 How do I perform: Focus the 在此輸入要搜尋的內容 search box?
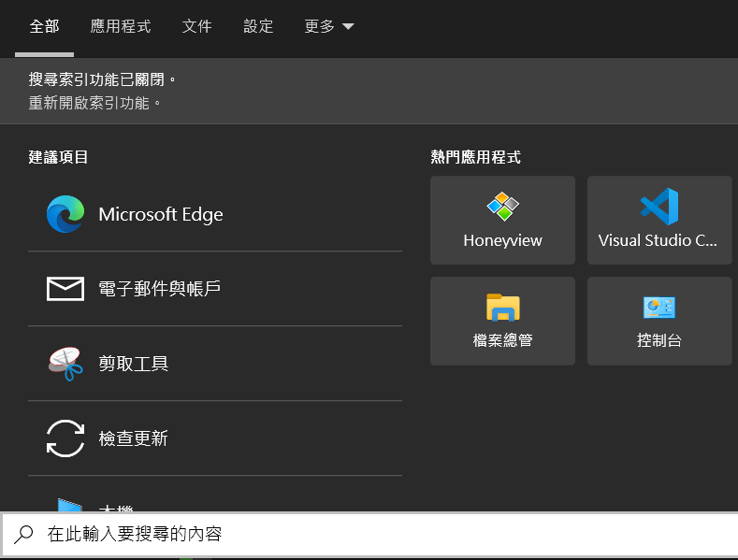370,535
